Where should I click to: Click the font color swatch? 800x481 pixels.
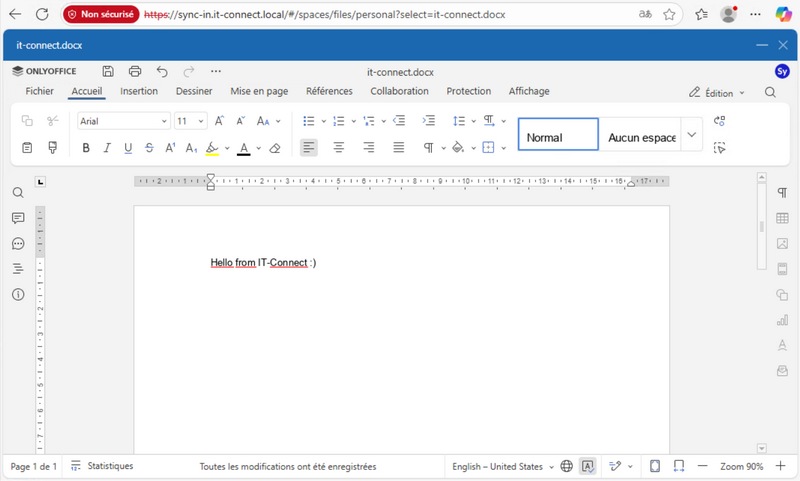[x=243, y=148]
